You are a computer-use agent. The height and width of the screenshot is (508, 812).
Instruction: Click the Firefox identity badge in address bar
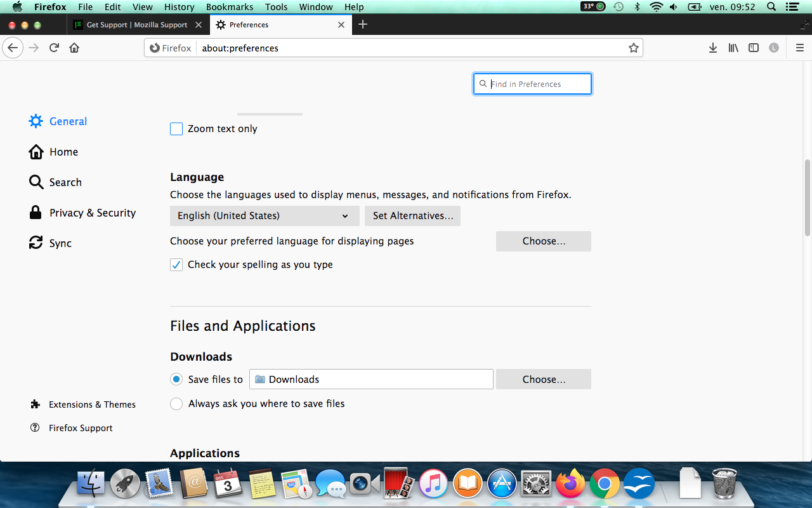[171, 48]
